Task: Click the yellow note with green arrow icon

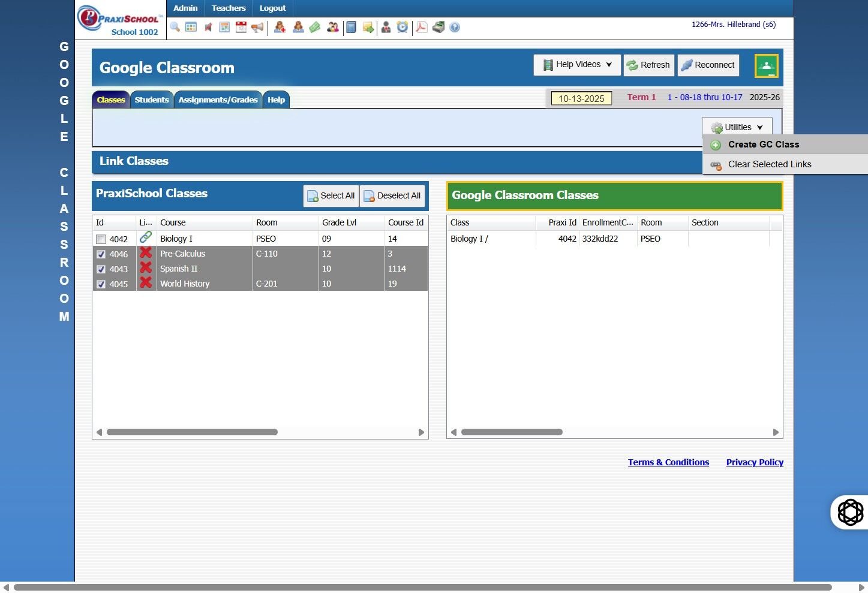Action: (368, 27)
